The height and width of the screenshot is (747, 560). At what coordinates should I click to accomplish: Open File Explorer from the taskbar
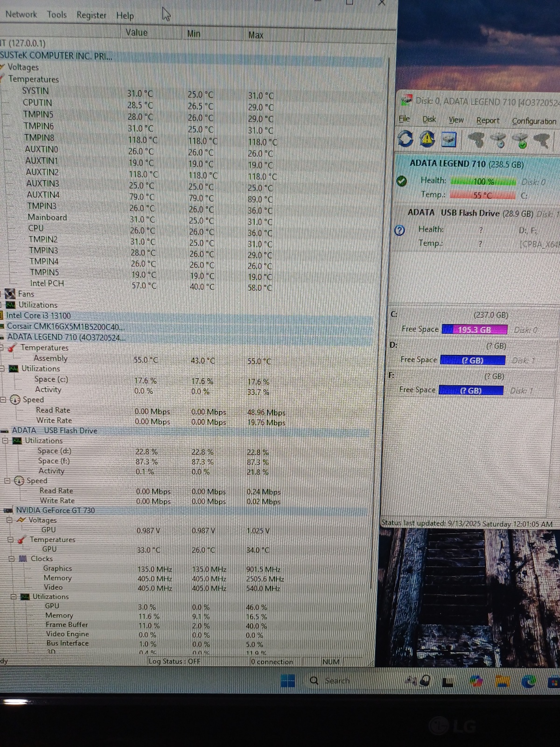tap(502, 682)
